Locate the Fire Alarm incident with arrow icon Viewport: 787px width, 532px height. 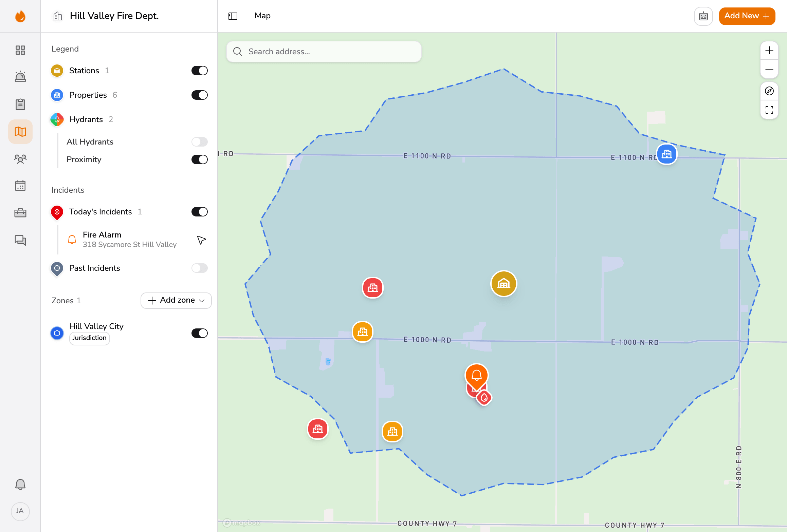pyautogui.click(x=201, y=240)
